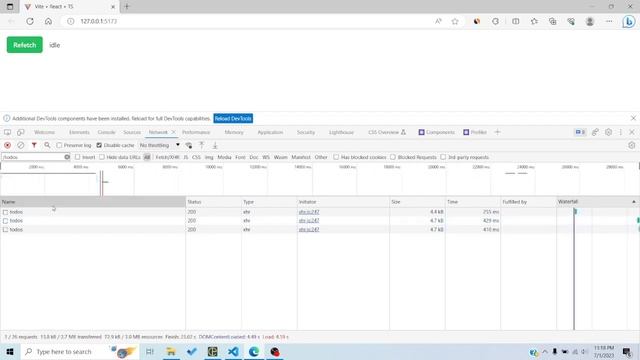
Task: Open DevTools customize three-dot menu
Action: pos(620,132)
